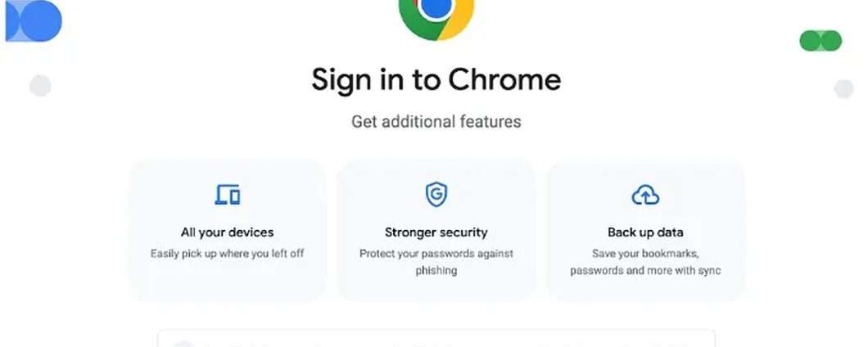Click the devices icon above All your devices
The height and width of the screenshot is (347, 868).
click(x=227, y=195)
